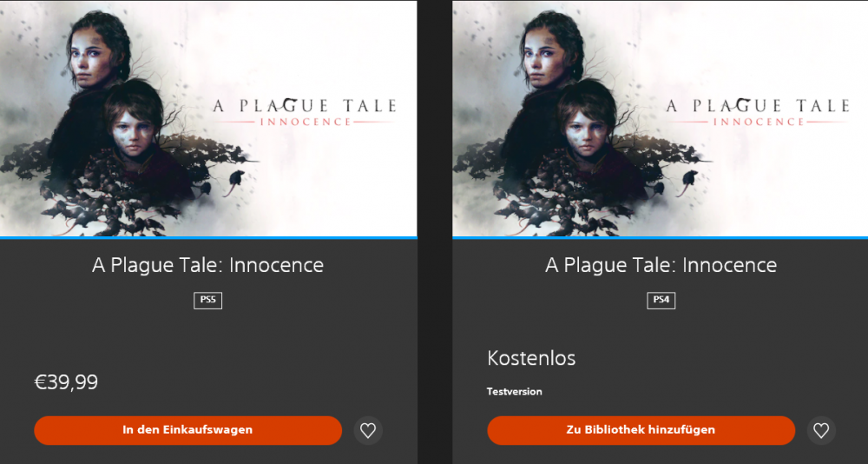Click the PS5 platform badge

click(x=208, y=301)
